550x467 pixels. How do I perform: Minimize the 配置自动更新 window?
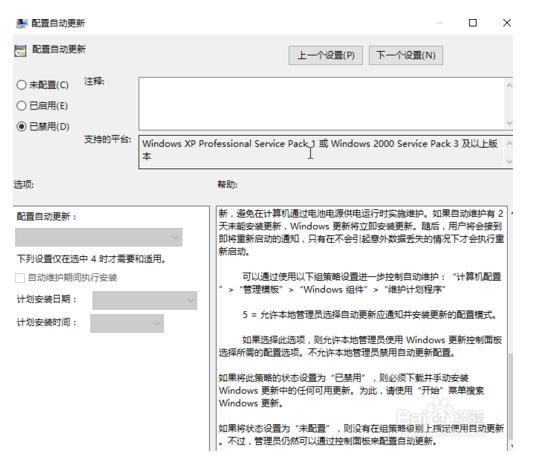click(440, 23)
